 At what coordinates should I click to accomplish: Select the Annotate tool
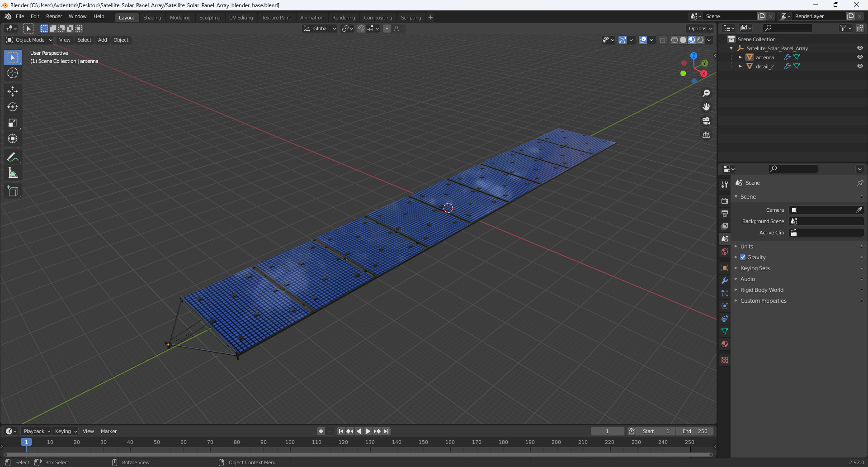coord(13,157)
